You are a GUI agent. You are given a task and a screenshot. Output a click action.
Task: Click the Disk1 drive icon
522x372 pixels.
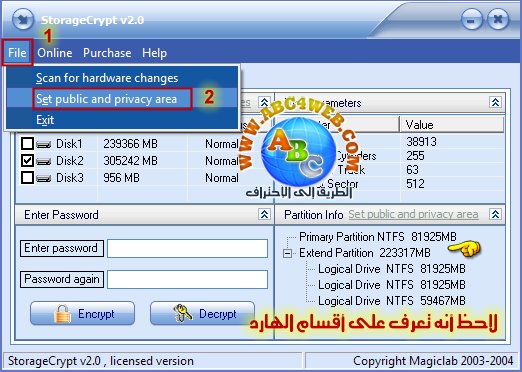pyautogui.click(x=44, y=145)
